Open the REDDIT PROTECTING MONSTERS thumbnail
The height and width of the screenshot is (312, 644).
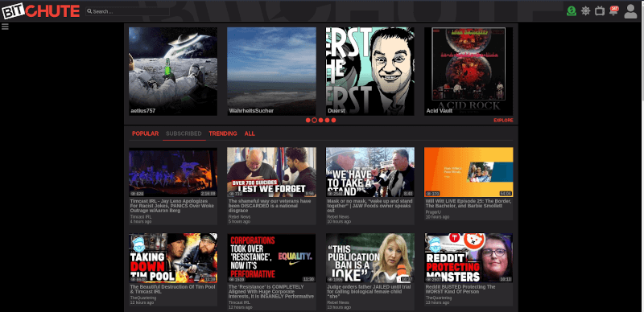469,258
